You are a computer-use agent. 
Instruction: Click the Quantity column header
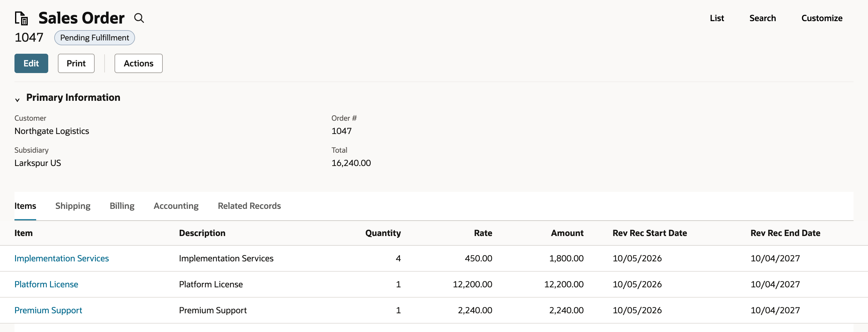click(383, 233)
